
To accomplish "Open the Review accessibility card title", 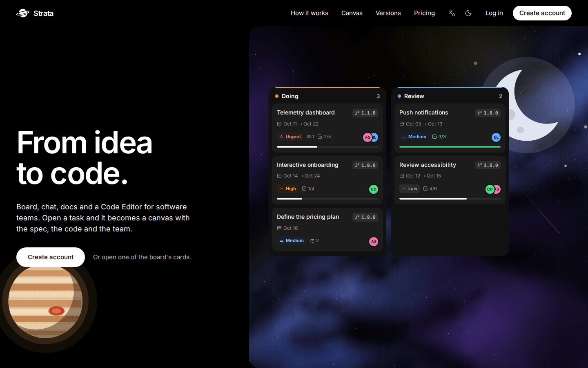I will (x=428, y=165).
